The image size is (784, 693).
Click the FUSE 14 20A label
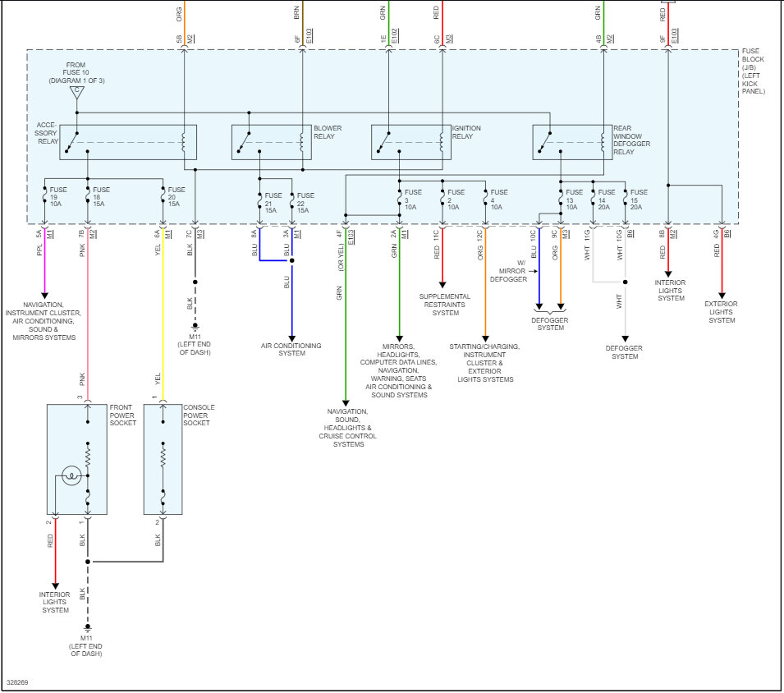point(606,199)
